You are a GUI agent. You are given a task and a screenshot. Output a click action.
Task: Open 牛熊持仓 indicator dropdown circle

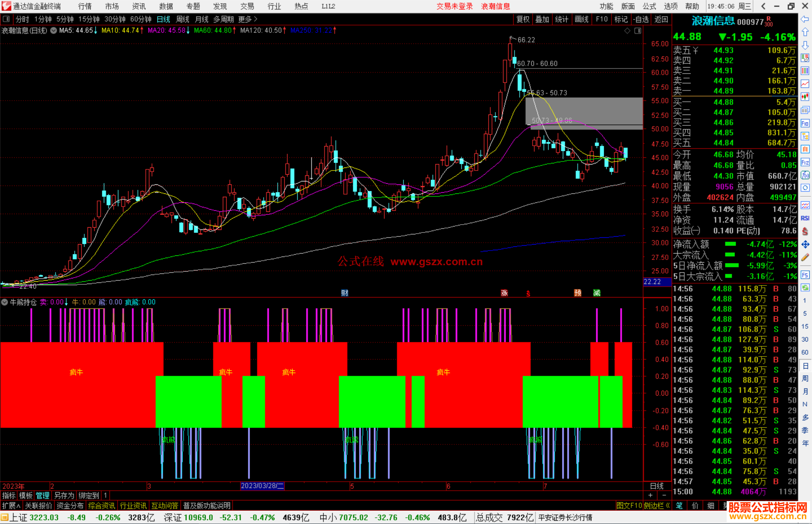click(x=5, y=302)
